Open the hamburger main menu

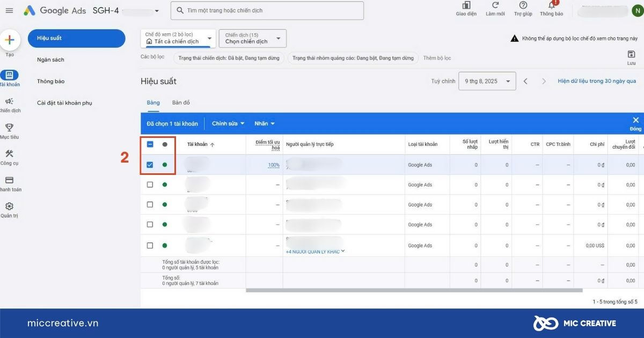[x=9, y=11]
